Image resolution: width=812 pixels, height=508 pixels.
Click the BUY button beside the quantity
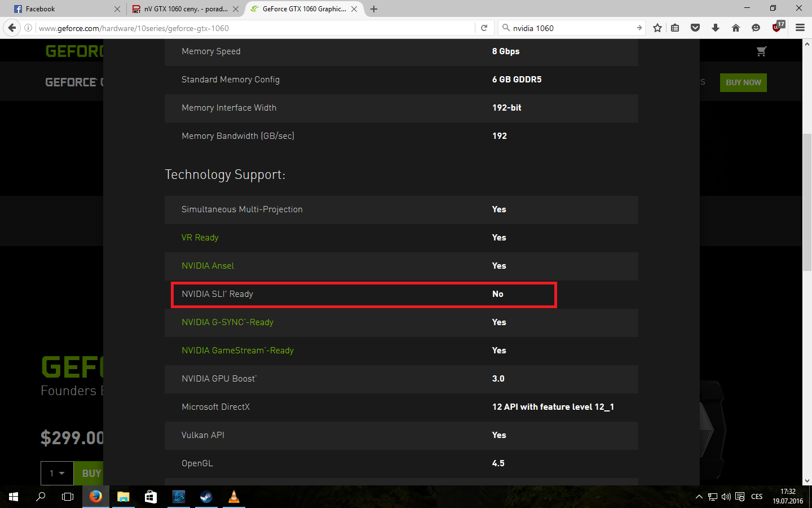tap(89, 474)
